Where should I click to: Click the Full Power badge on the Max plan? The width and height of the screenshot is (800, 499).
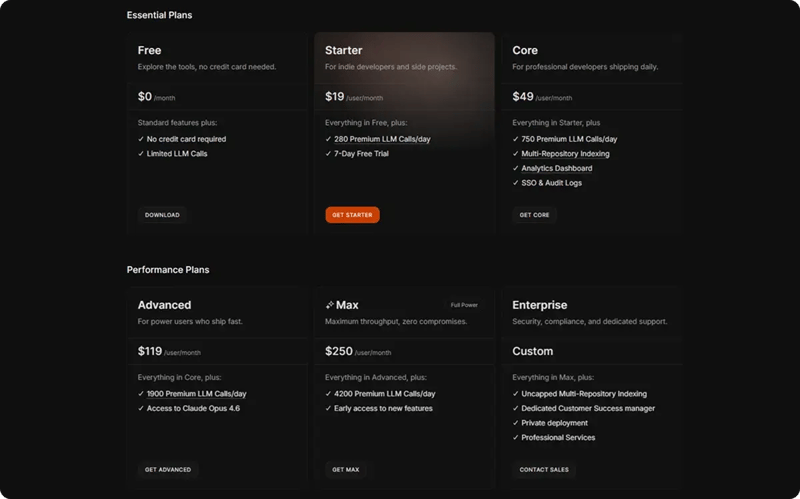pos(464,305)
